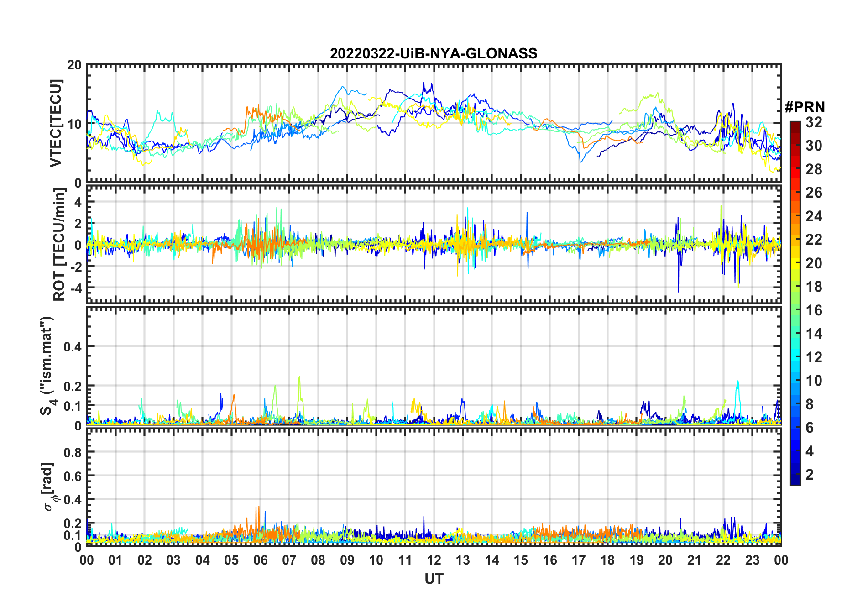Select the UT x-axis label

tap(434, 579)
